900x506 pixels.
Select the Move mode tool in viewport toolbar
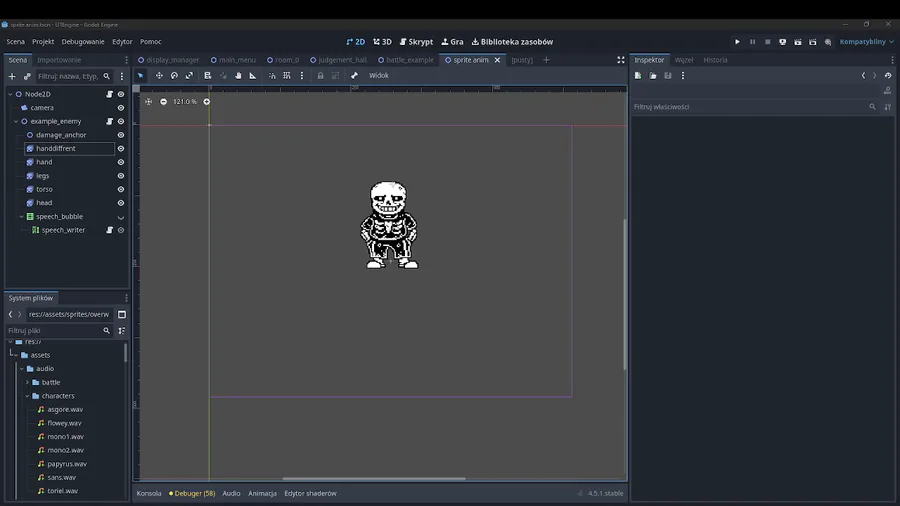point(159,76)
